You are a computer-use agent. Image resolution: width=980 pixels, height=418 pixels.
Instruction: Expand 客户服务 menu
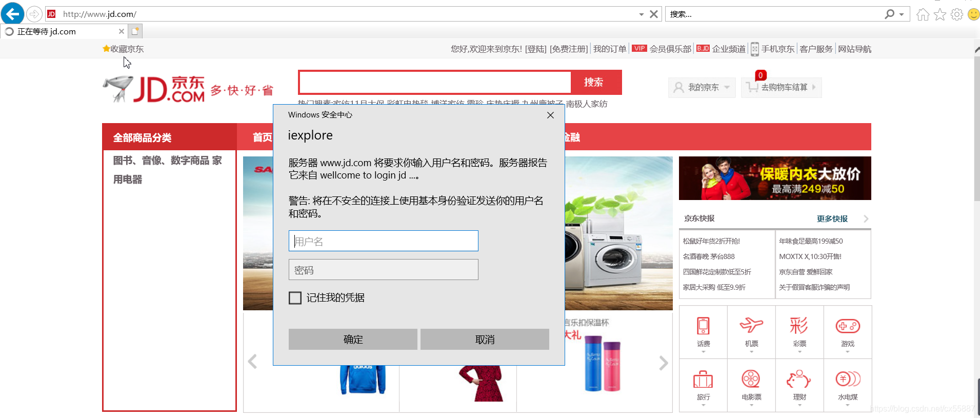[816, 49]
